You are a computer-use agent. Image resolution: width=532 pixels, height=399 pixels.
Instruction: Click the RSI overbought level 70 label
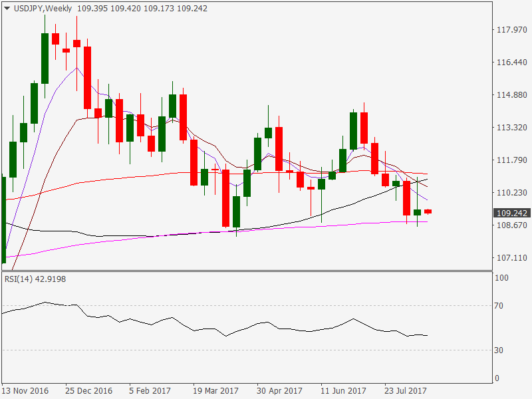click(x=499, y=306)
